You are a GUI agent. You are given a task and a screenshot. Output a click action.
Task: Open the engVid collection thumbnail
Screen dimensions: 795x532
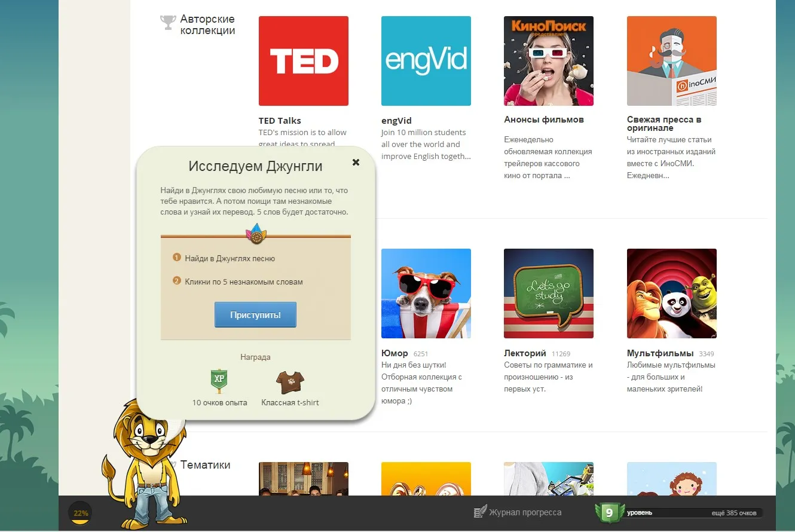coord(426,61)
